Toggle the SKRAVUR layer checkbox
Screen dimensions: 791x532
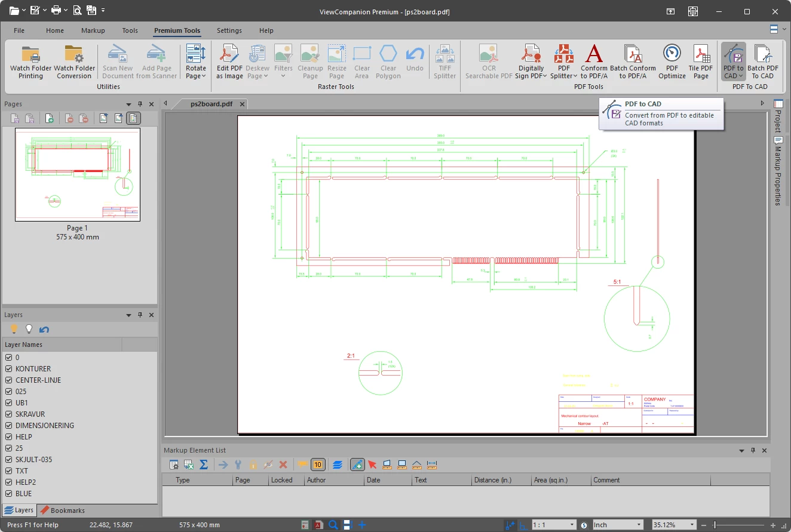9,414
